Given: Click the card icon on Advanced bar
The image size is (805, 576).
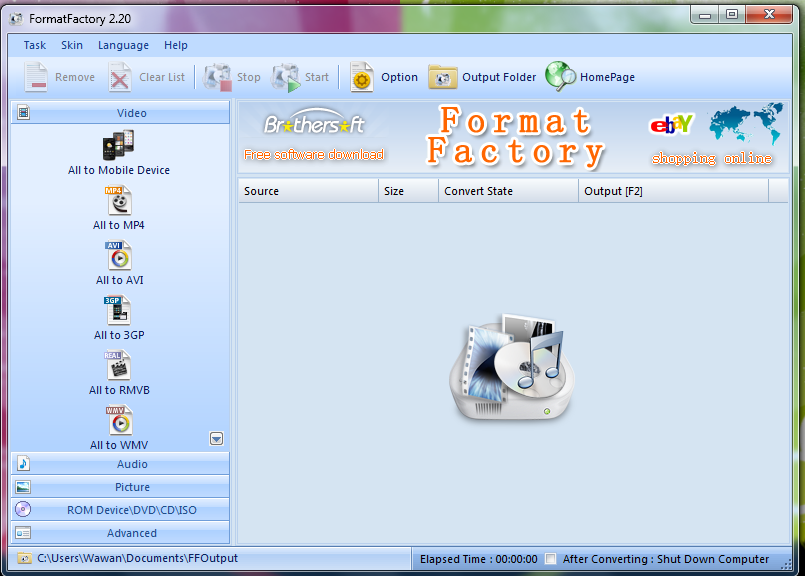Looking at the screenshot, I should (x=23, y=533).
